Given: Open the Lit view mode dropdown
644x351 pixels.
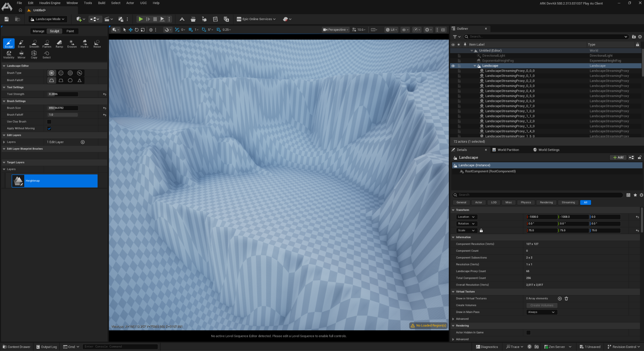Looking at the screenshot, I should coord(391,30).
